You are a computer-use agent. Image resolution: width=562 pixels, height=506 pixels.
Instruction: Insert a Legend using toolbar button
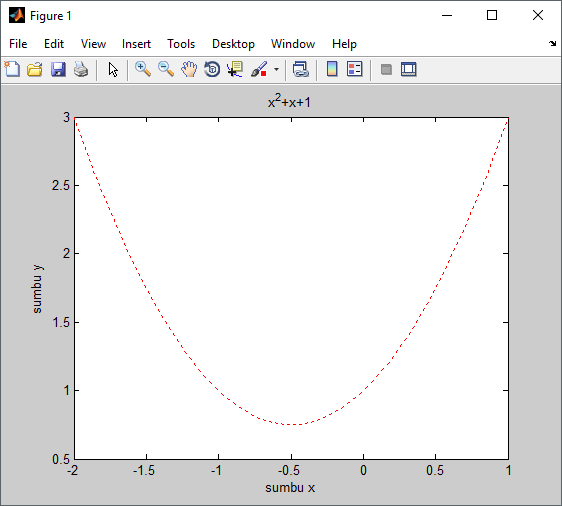click(x=355, y=69)
